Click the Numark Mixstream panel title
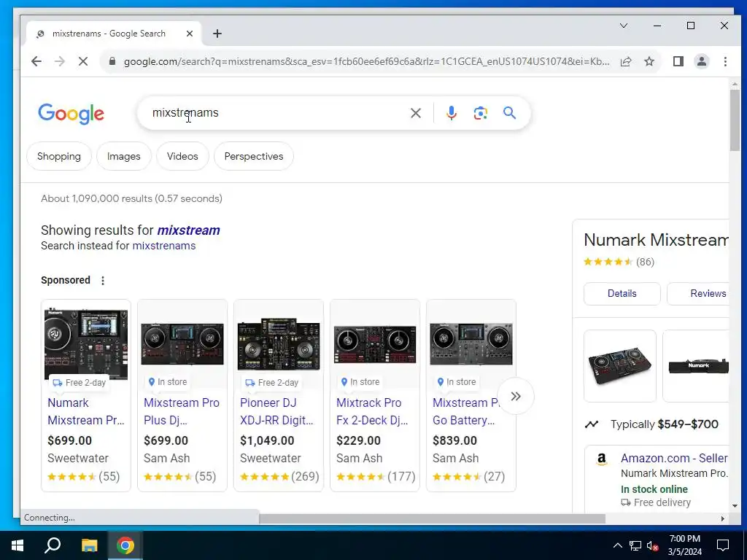This screenshot has width=747, height=560. pos(656,239)
